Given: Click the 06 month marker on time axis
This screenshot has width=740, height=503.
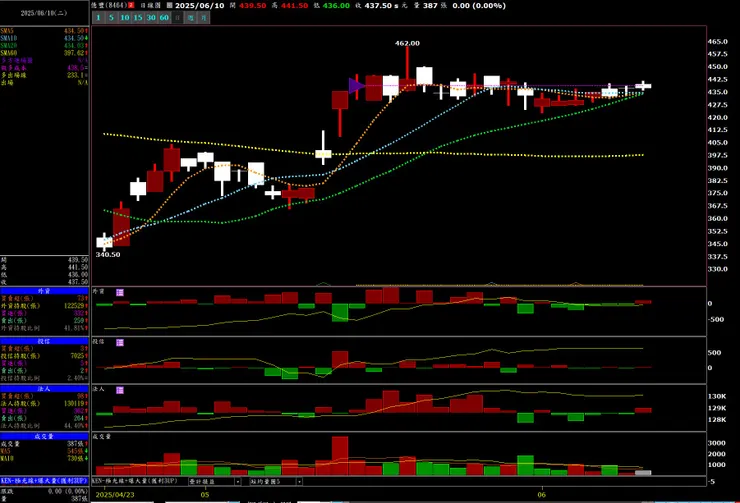Looking at the screenshot, I should (x=542, y=495).
